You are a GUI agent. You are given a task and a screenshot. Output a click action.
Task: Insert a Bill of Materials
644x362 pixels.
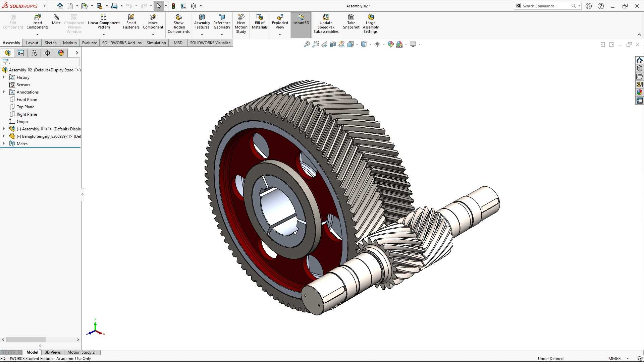pyautogui.click(x=260, y=22)
